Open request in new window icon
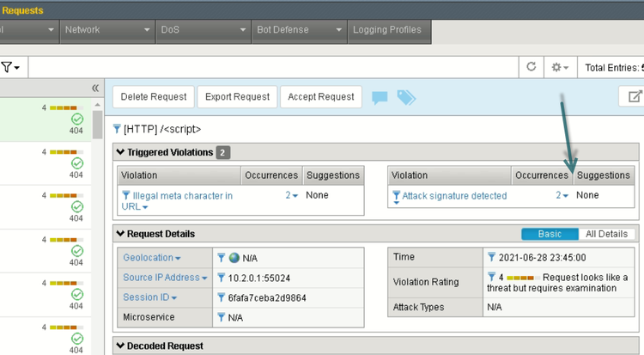 pyautogui.click(x=635, y=97)
